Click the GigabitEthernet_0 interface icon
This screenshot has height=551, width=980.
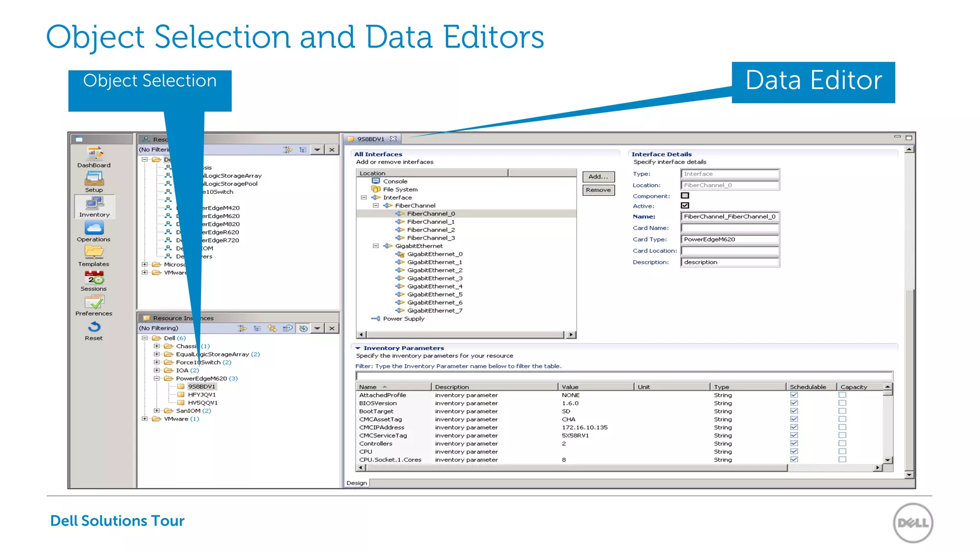click(400, 254)
